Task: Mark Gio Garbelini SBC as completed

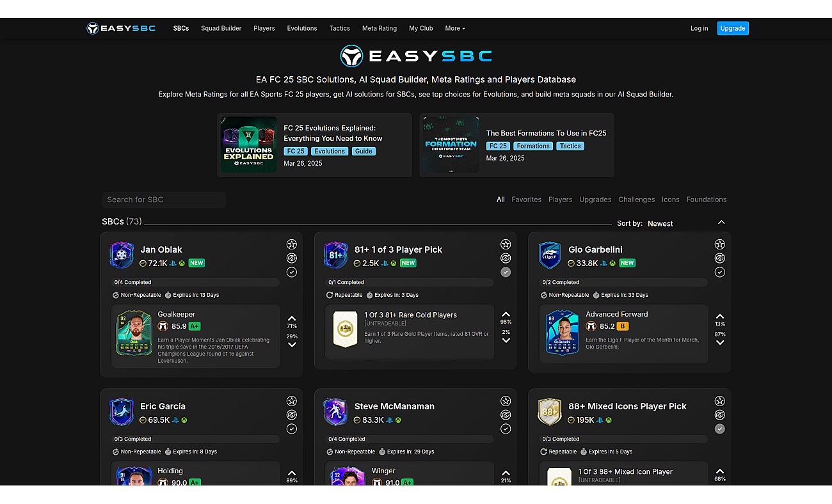Action: 720,272
